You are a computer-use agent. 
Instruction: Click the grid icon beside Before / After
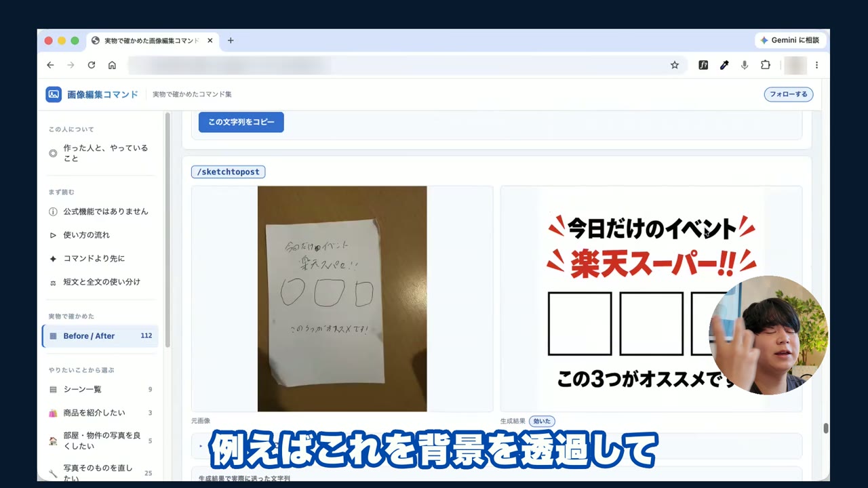click(x=53, y=336)
